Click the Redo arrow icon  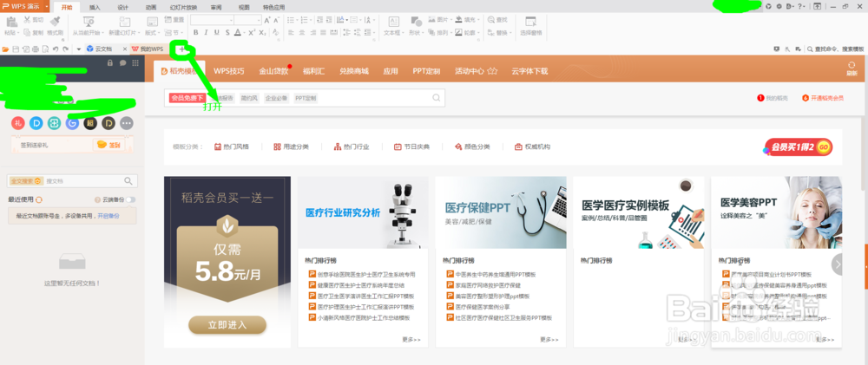pos(65,49)
